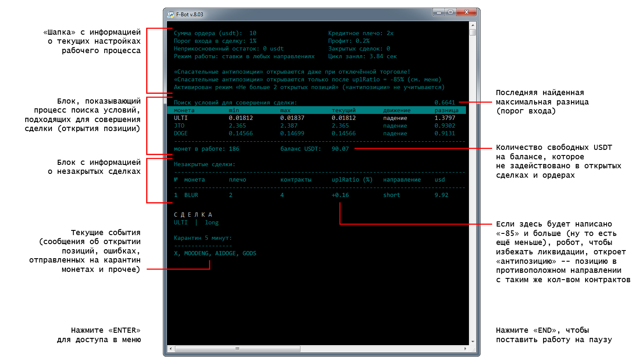The width and height of the screenshot is (643, 364).
Task: Click the 'Профит: 0.2%' line
Action: [x=349, y=41]
